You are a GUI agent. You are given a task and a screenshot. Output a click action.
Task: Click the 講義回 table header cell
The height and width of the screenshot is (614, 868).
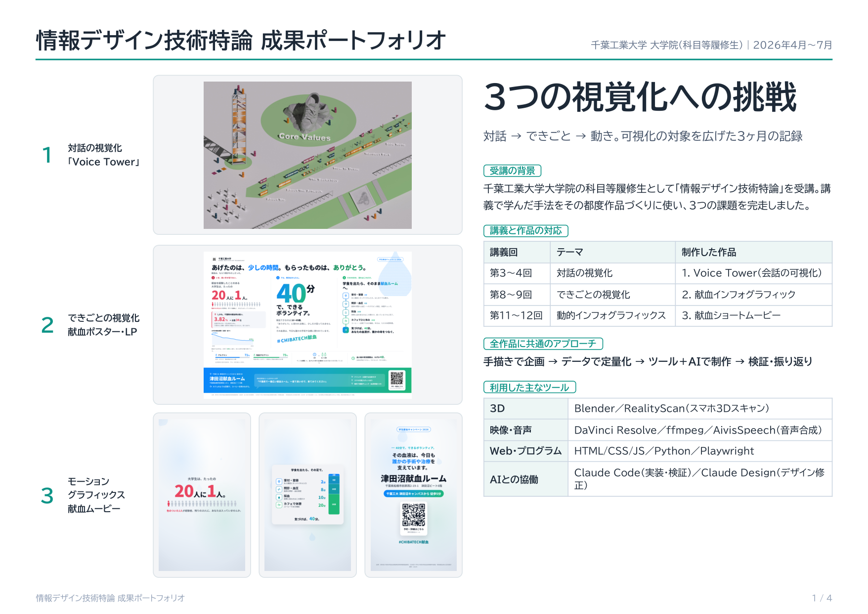(x=517, y=252)
